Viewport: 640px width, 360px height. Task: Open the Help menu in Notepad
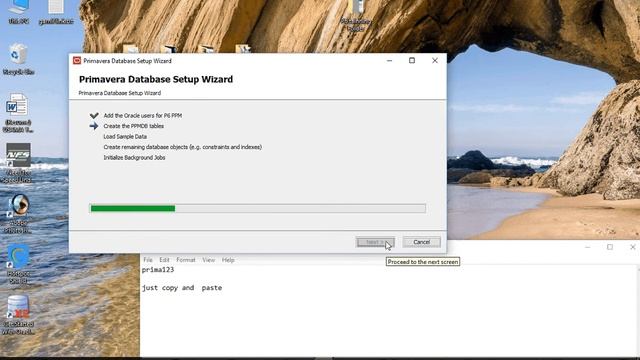click(228, 260)
